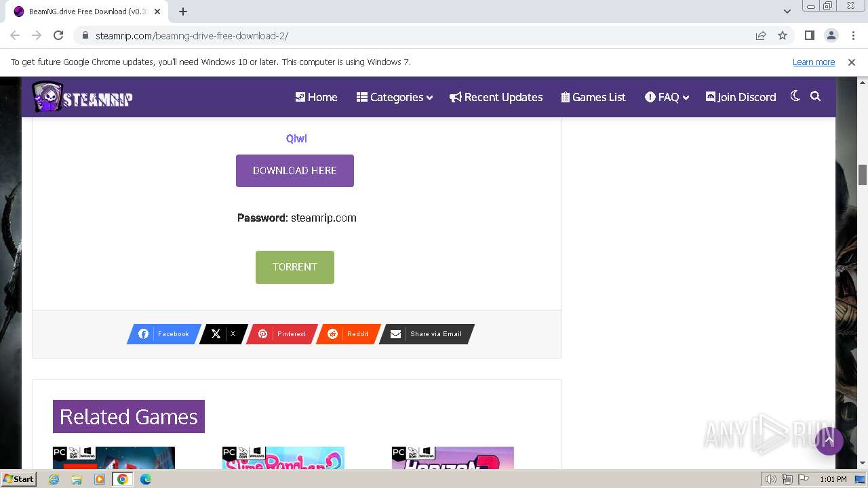Viewport: 868px width, 488px height.
Task: Click the address bar URL
Action: [192, 36]
